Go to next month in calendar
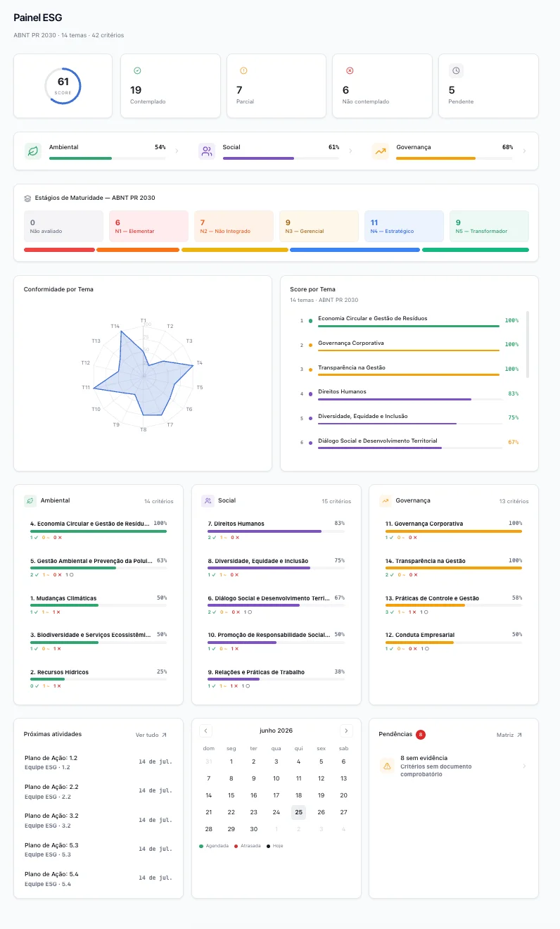The height and width of the screenshot is (929, 560). click(x=345, y=731)
